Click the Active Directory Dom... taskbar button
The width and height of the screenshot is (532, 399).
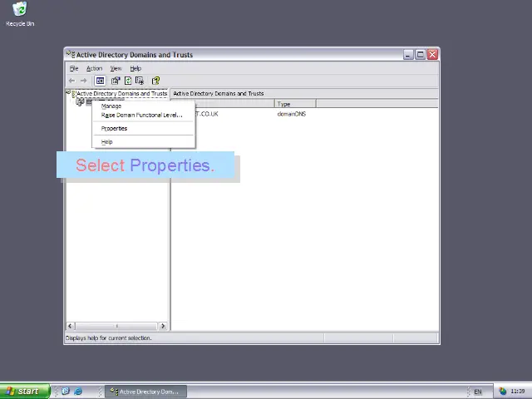pos(146,392)
